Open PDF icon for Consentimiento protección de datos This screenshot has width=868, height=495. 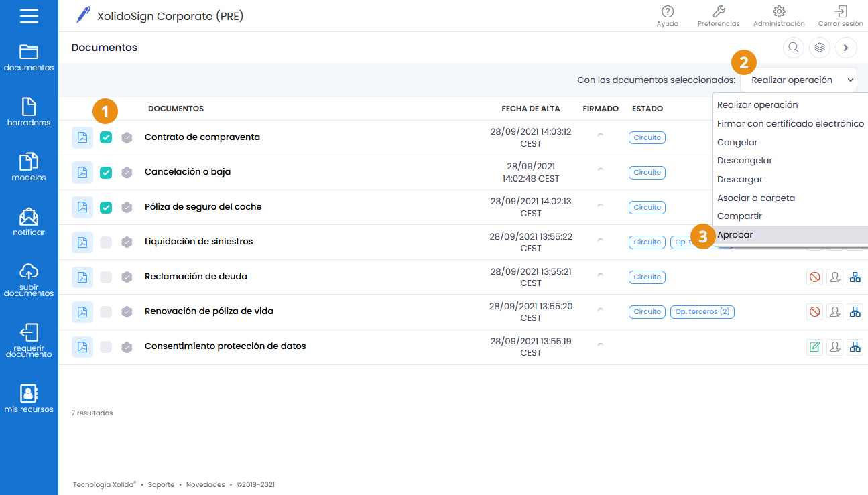82,346
